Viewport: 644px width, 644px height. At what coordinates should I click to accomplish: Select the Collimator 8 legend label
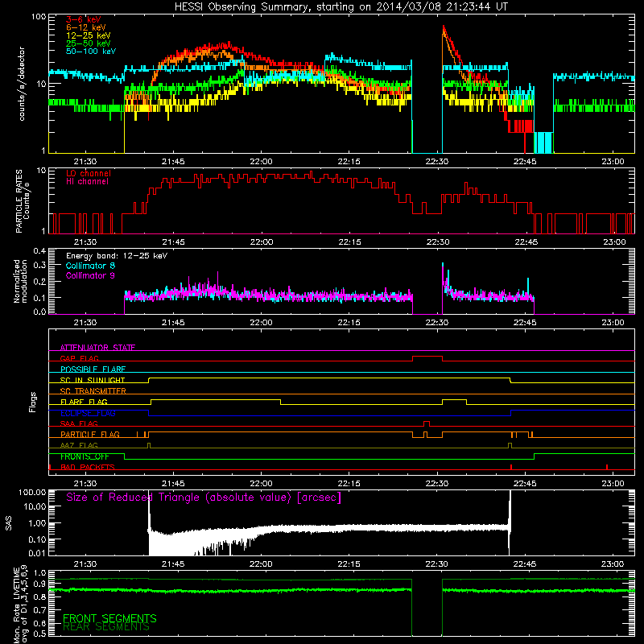tap(90, 266)
